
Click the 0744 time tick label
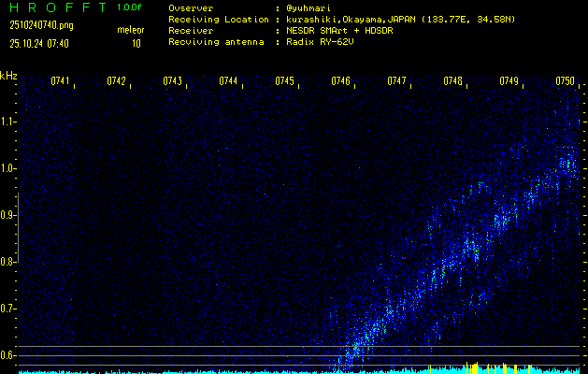pyautogui.click(x=229, y=81)
